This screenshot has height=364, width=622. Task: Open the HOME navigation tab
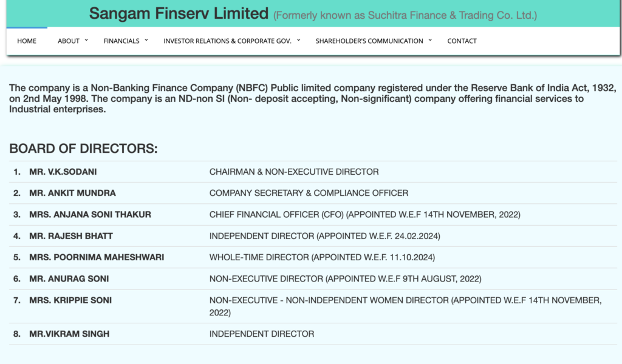click(x=27, y=41)
